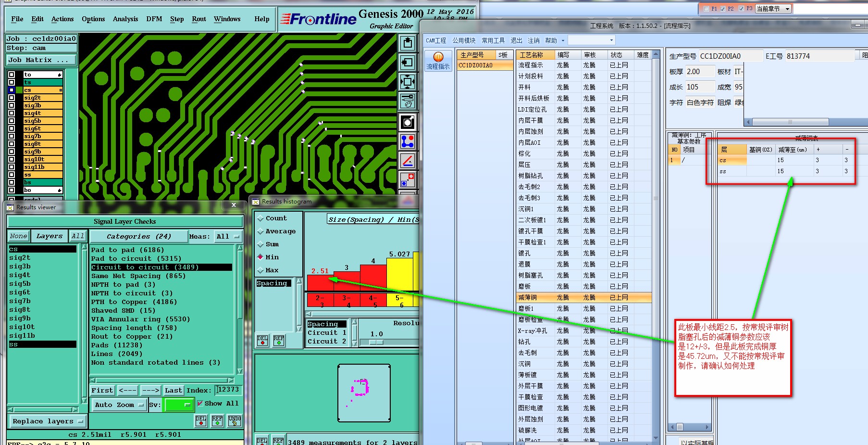Open the DFM menu

click(154, 19)
